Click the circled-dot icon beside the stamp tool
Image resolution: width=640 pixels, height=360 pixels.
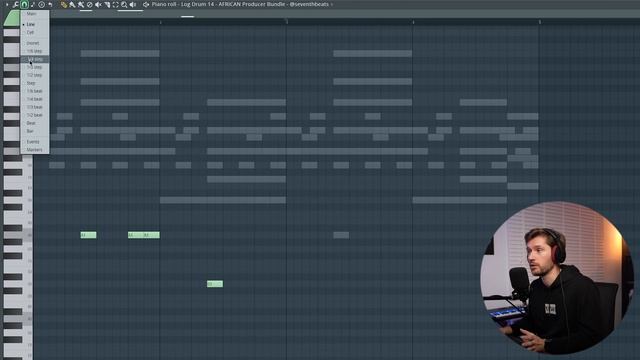[x=41, y=4]
